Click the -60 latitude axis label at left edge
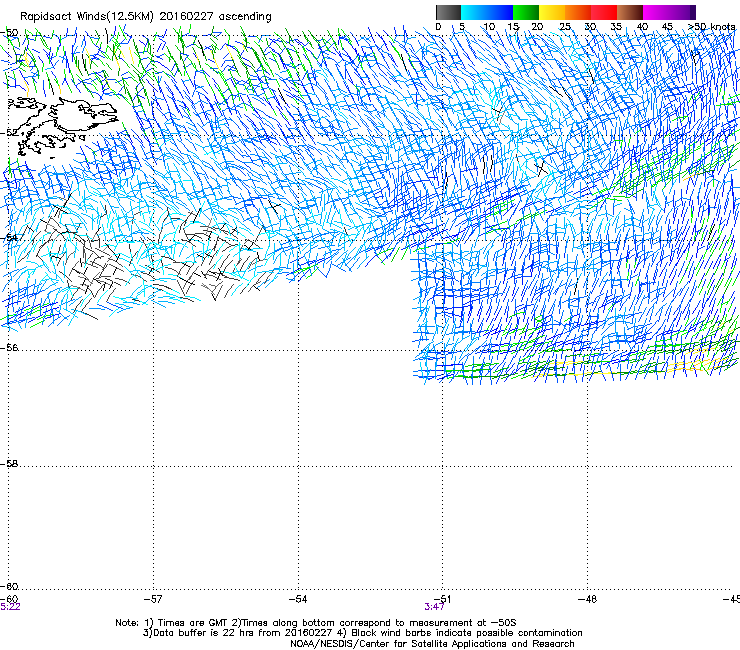 coord(9,586)
